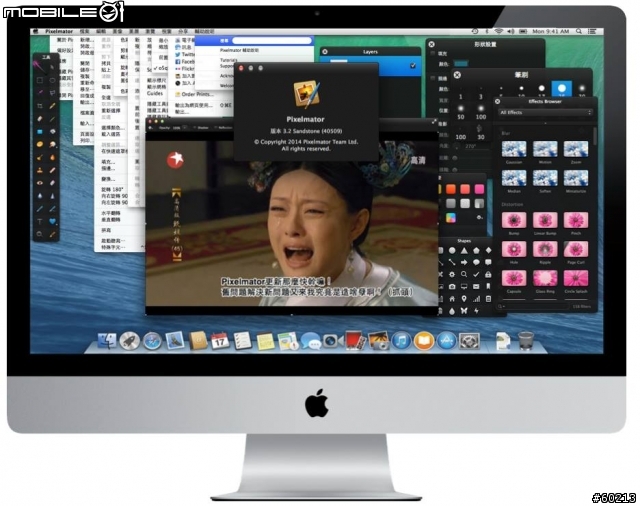Pick the house shape in Shapes palette
This screenshot has height=506, width=640.
tap(452, 299)
